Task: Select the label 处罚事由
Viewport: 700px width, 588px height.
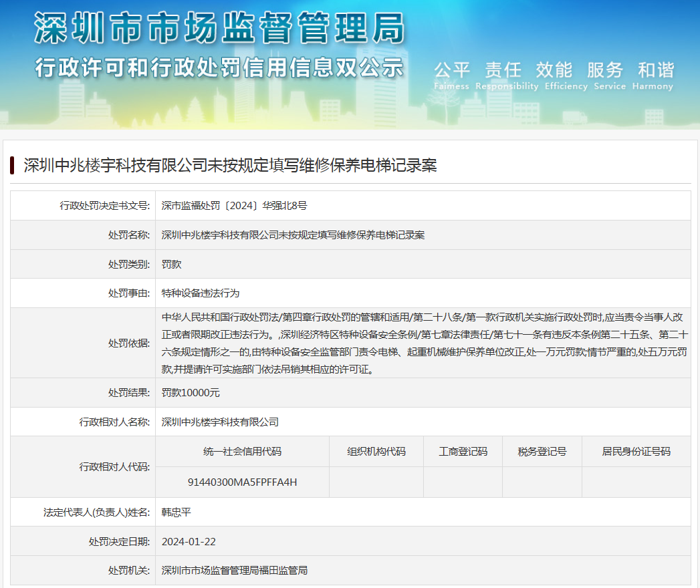Action: click(x=129, y=293)
